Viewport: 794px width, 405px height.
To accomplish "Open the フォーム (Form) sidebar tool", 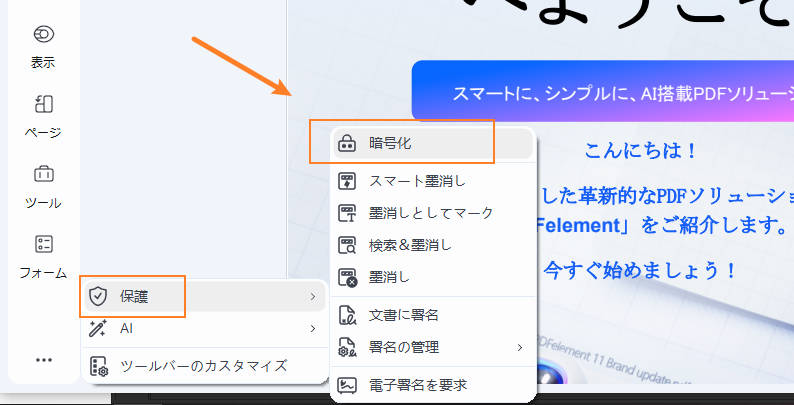I will [43, 257].
